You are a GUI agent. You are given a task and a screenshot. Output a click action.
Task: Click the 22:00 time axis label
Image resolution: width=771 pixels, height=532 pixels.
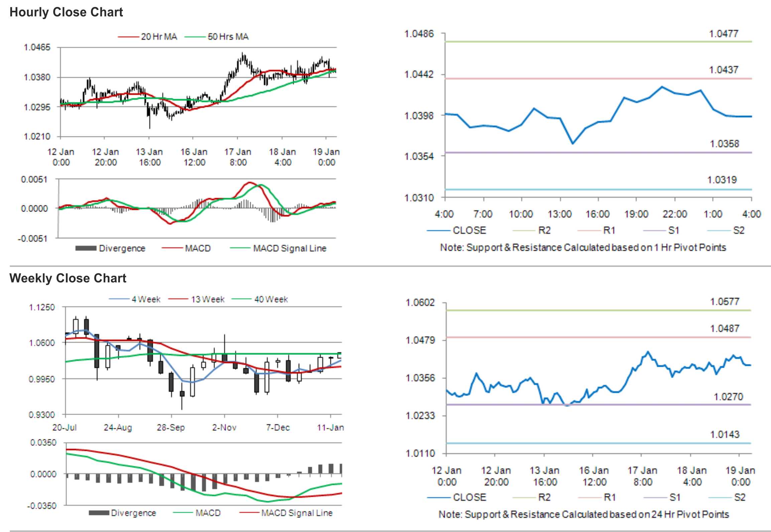pyautogui.click(x=675, y=214)
